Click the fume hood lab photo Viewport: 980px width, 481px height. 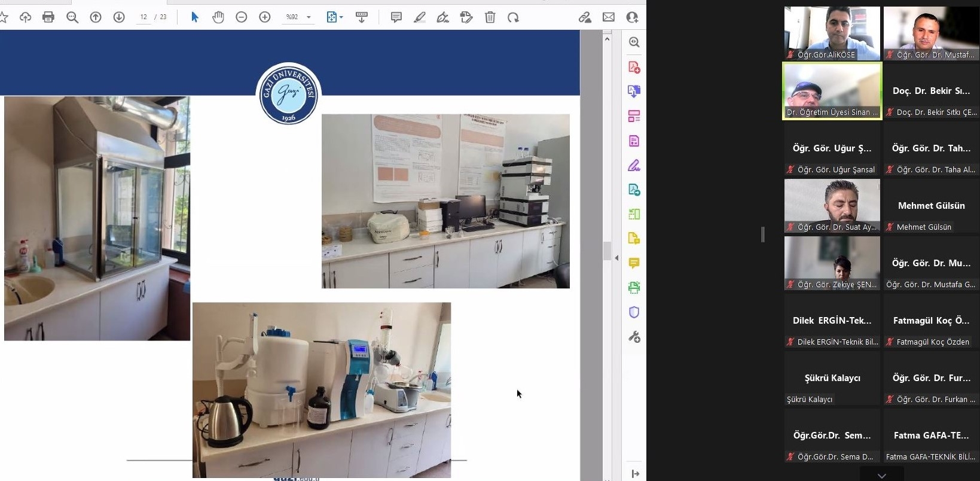click(97, 218)
